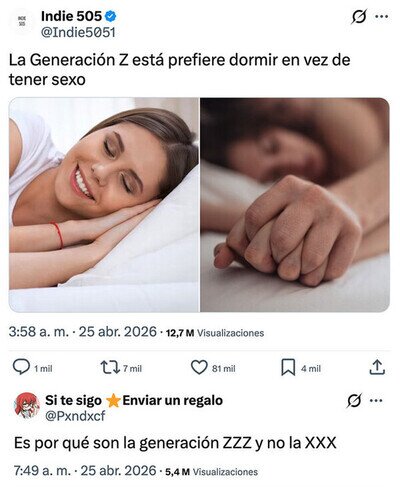Click the blue verified badge next to Indie 505
The image size is (400, 487).
[x=111, y=16]
